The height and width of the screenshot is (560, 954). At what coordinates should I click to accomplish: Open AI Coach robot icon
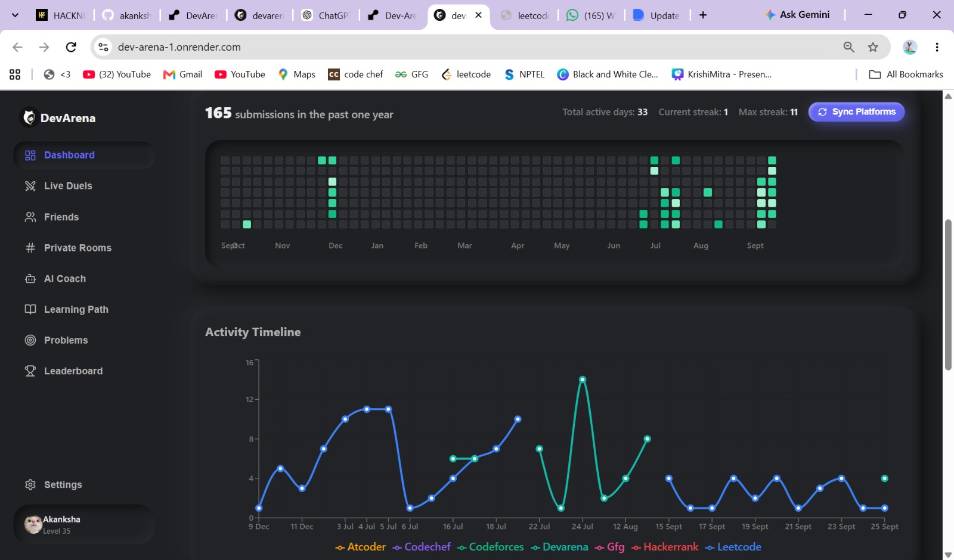(30, 279)
